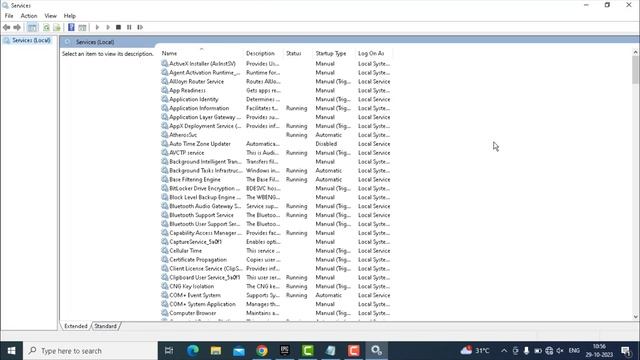Click the Pause Service toolbar icon
Screen dimensions: 640x360
[x=129, y=27]
